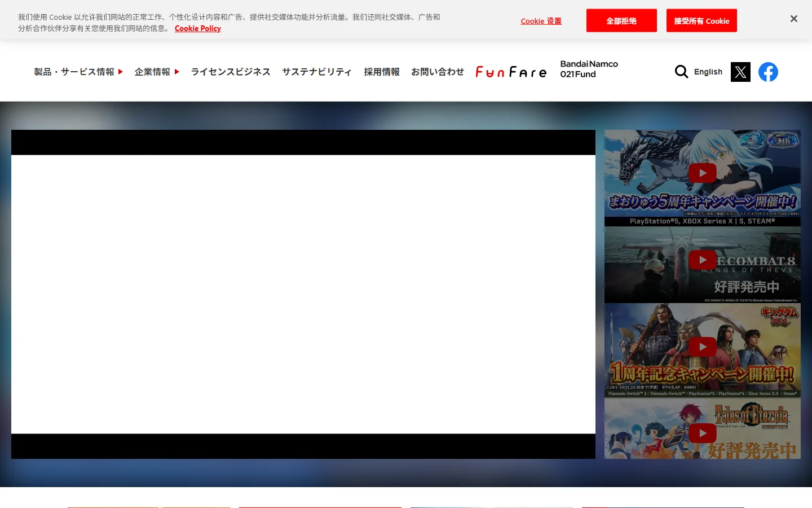
Task: Open サステナビリティ menu item
Action: pyautogui.click(x=317, y=72)
